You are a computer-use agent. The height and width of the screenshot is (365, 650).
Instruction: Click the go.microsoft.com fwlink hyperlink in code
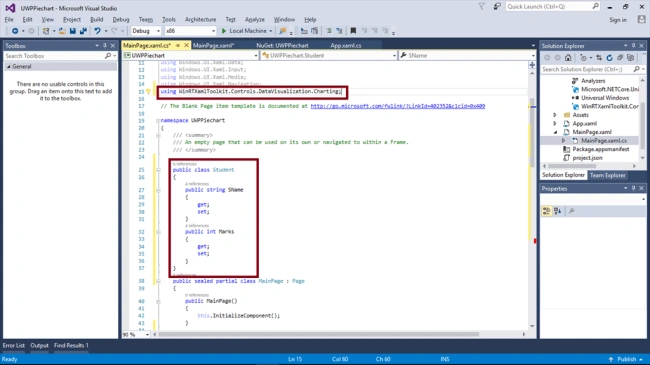398,106
